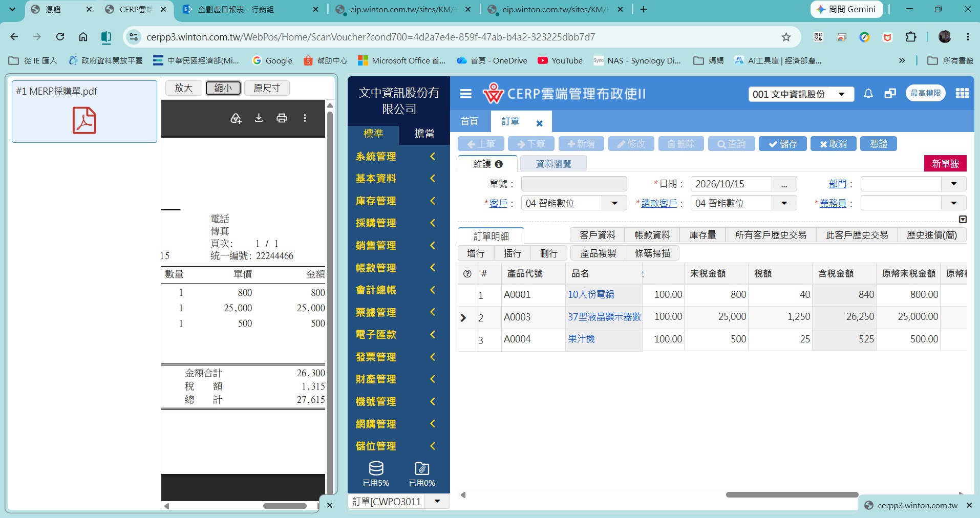Click the help question-mark icon in grid header

pos(467,274)
